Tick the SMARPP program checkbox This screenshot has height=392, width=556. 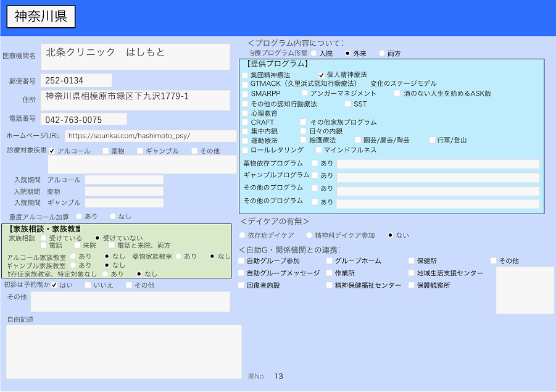(x=245, y=94)
